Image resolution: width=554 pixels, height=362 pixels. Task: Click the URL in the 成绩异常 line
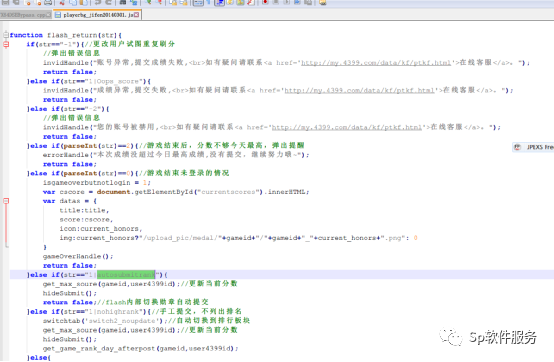point(359,90)
